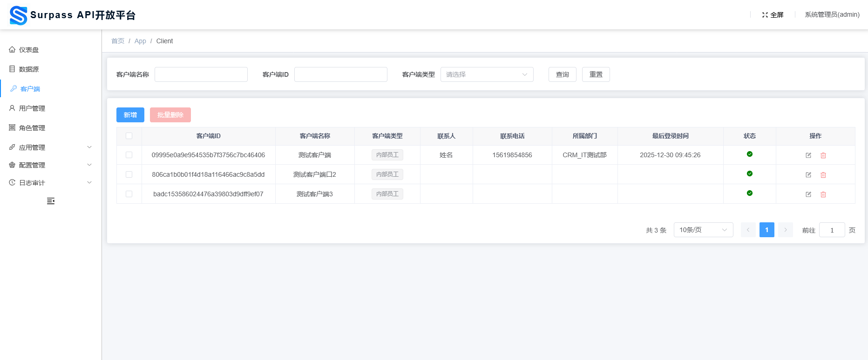Image resolution: width=868 pixels, height=360 pixels.
Task: Edit client 09995e0a9e954535b7f3756c7bc46406
Action: [x=808, y=155]
